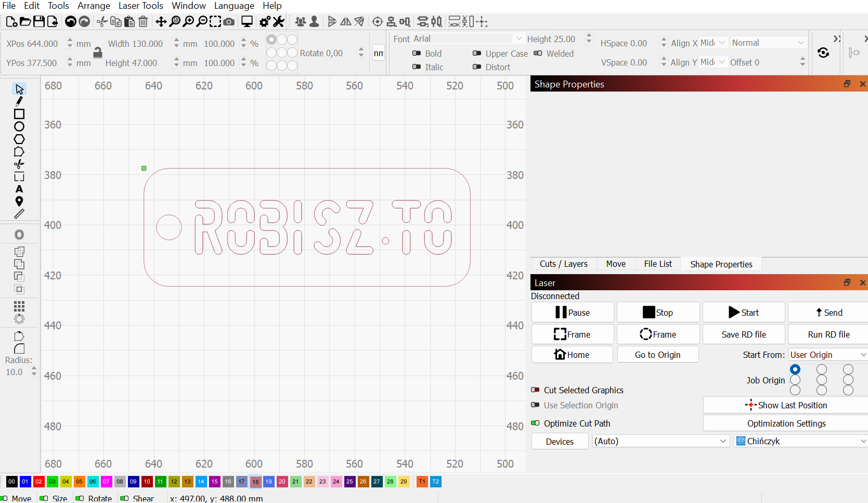Click the Save file icon
Viewport: 868px width, 503px height.
(x=39, y=21)
